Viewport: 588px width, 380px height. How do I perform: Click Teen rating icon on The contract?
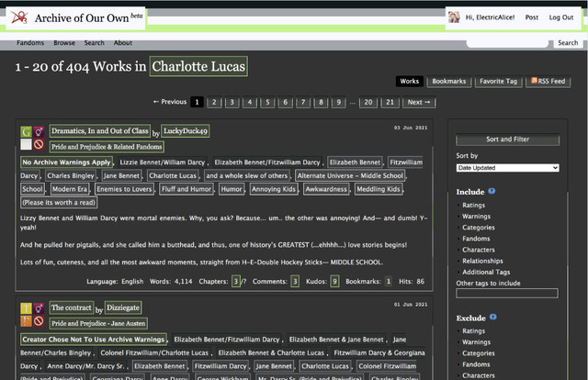coord(26,308)
